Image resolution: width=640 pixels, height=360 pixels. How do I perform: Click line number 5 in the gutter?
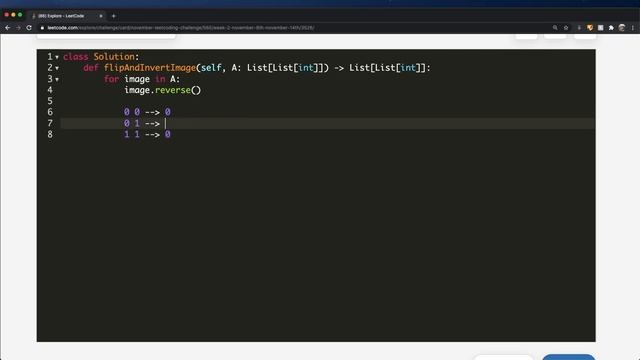(50, 101)
